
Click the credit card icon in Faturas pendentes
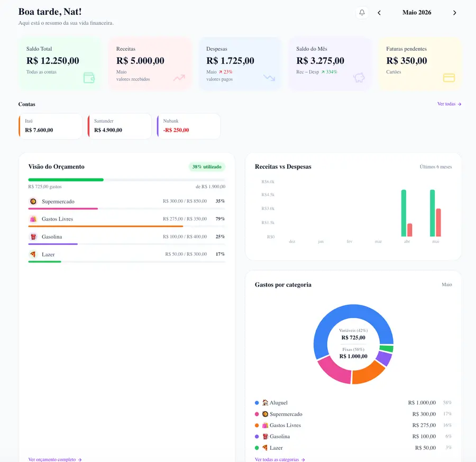[x=449, y=78]
